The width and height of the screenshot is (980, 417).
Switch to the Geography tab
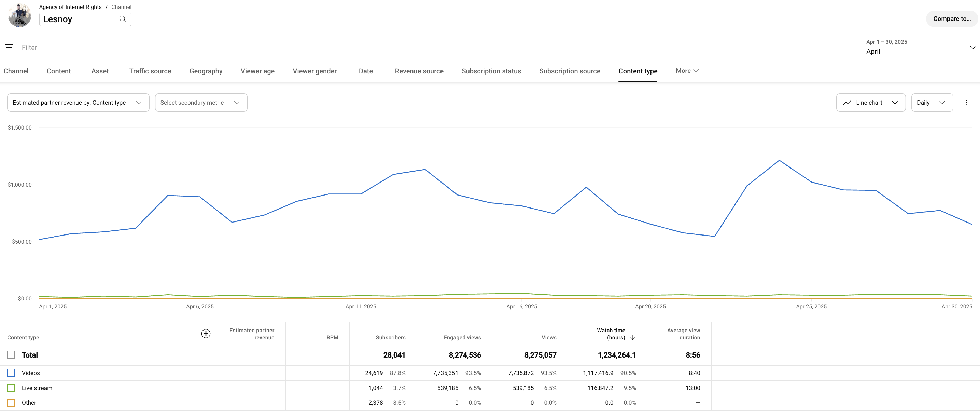tap(206, 71)
